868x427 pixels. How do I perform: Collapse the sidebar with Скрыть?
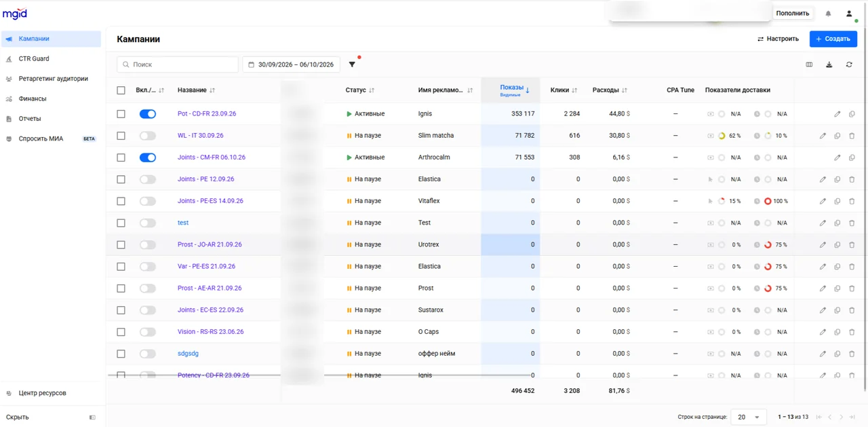click(x=51, y=417)
